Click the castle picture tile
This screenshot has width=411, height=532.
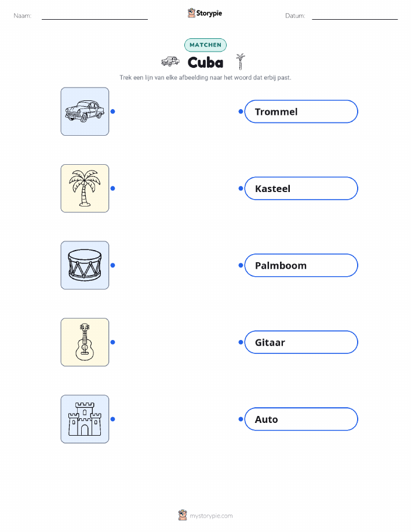tap(85, 419)
